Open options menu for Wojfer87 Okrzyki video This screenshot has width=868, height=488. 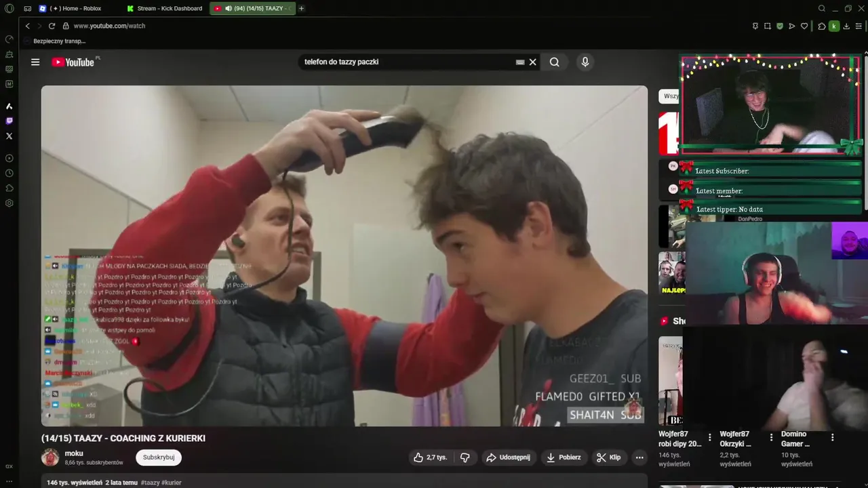click(x=771, y=437)
